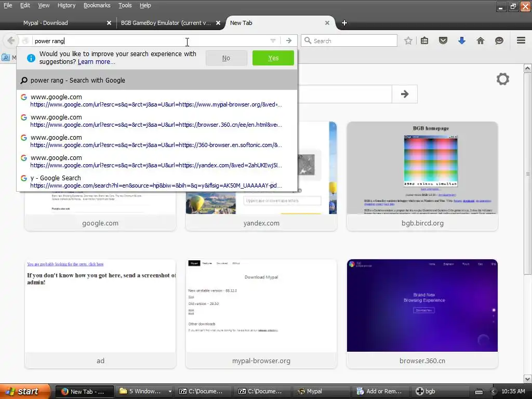Open the File menu
Screen dimensions: 532x399
(x=8, y=5)
